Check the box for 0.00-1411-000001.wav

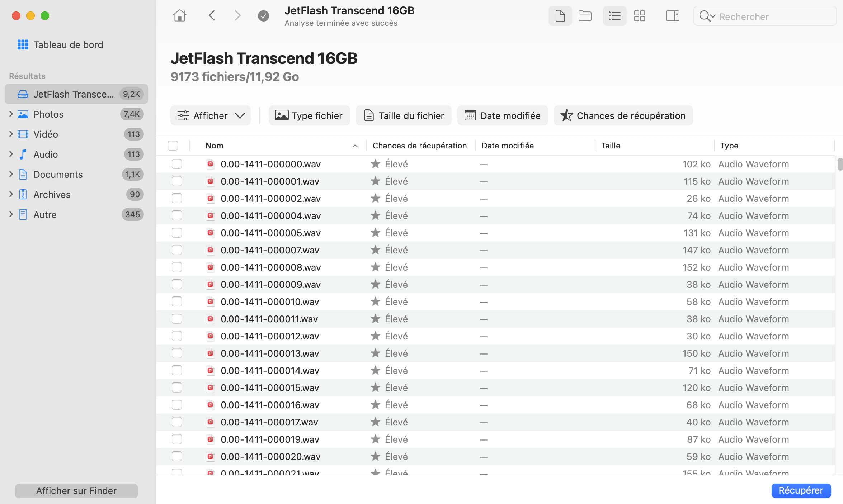tap(176, 181)
